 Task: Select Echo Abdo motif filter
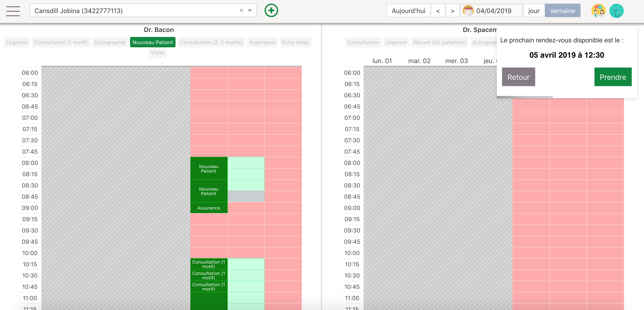tap(295, 42)
